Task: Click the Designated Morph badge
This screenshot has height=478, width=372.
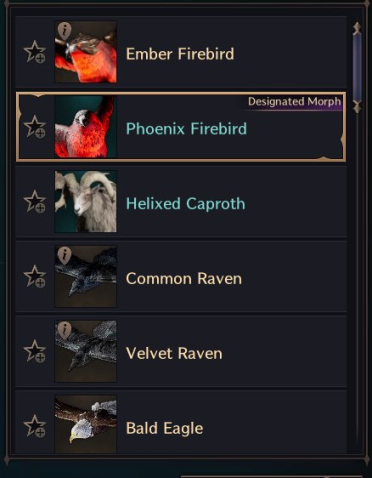Action: pyautogui.click(x=295, y=102)
